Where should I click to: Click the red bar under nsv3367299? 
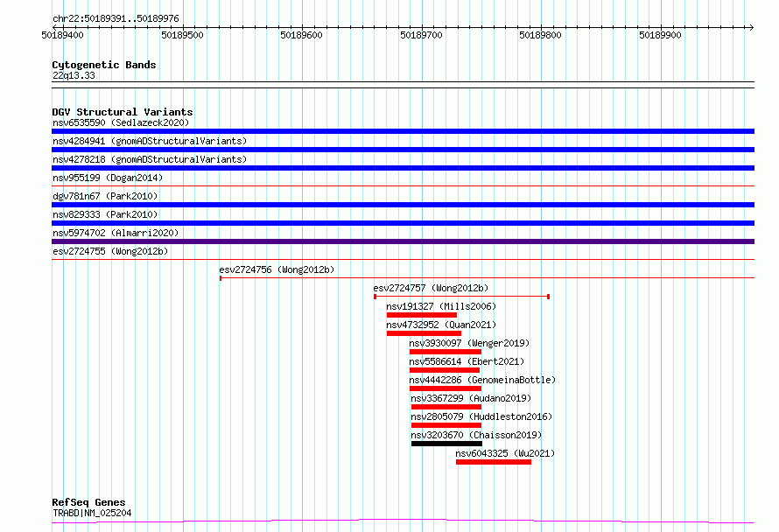click(x=446, y=407)
